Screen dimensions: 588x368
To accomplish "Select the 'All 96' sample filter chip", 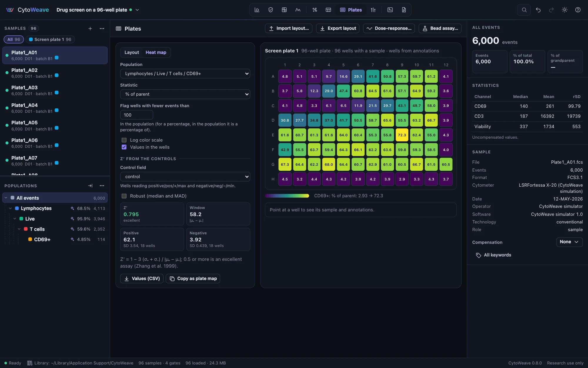I will [x=14, y=39].
